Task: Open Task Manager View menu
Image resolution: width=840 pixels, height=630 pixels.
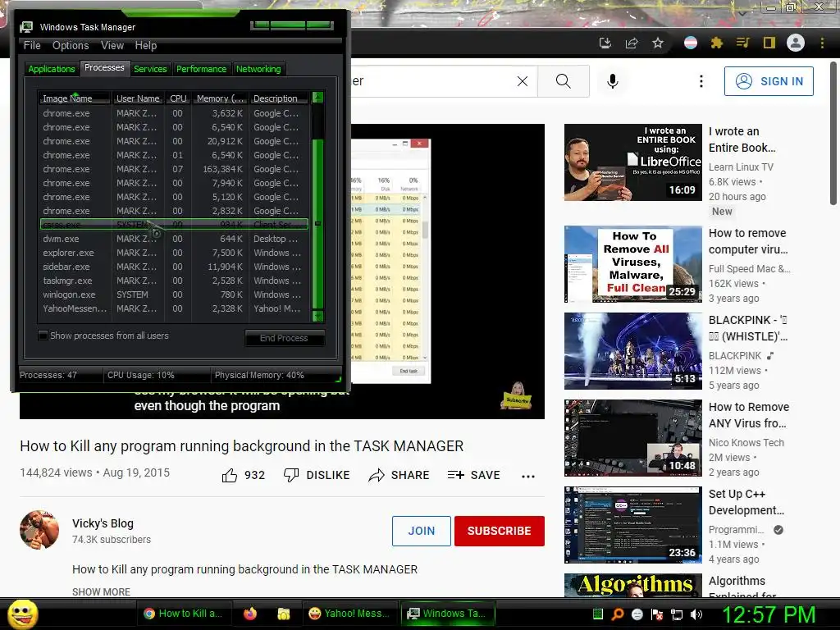Action: (x=112, y=46)
